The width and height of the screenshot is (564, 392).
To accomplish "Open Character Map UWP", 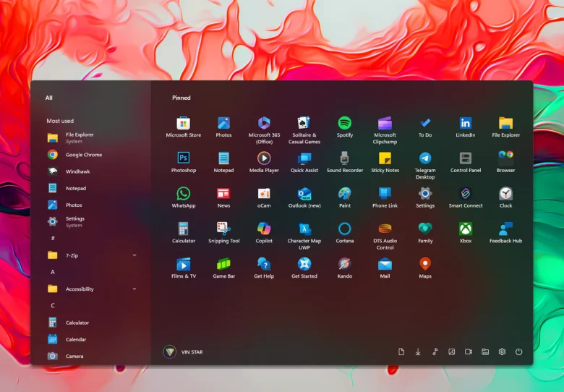I will click(304, 236).
